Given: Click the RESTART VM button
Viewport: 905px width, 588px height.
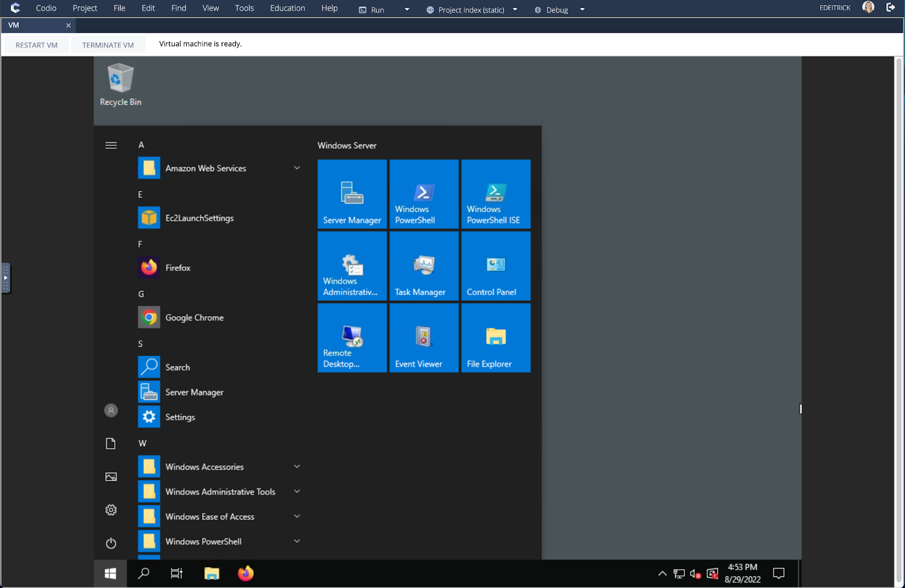Looking at the screenshot, I should tap(37, 45).
